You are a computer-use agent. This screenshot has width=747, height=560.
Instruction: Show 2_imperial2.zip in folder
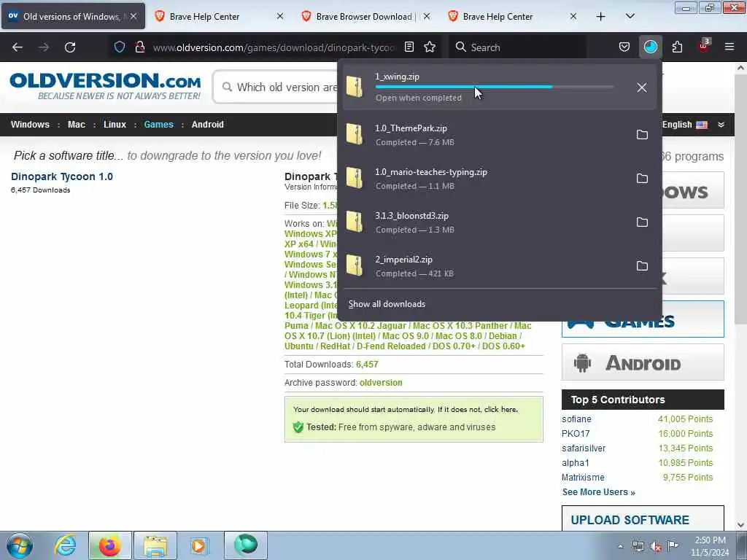[x=642, y=266]
